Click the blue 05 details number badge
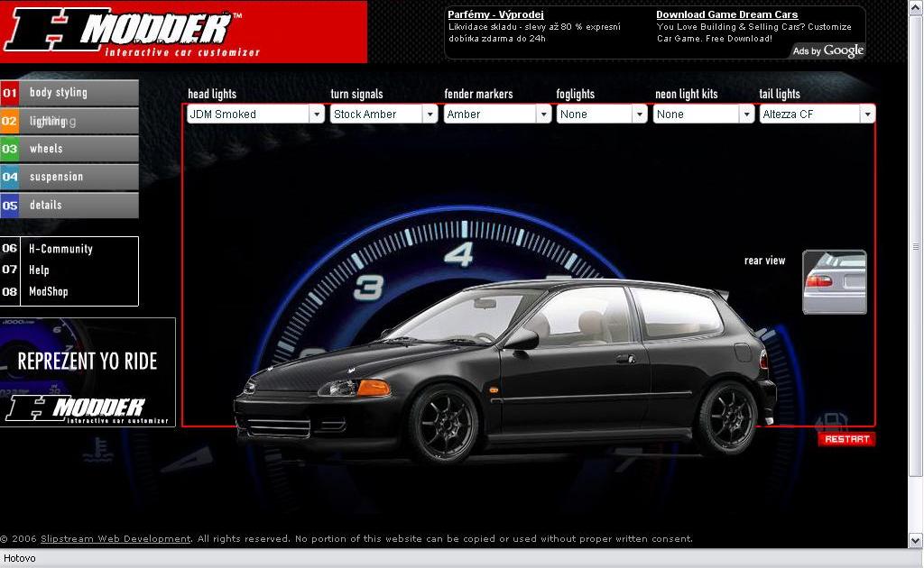This screenshot has width=924, height=568. point(10,206)
